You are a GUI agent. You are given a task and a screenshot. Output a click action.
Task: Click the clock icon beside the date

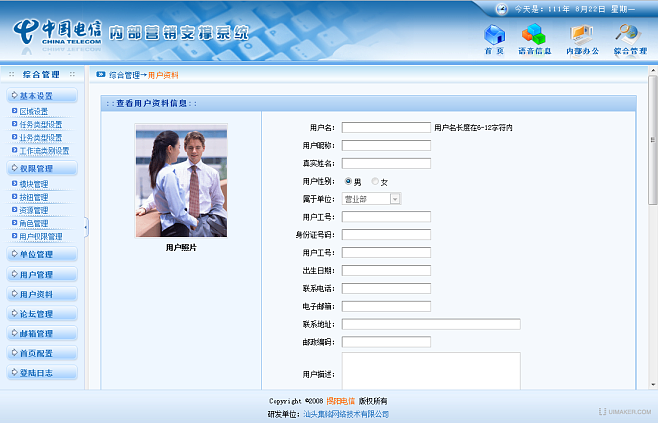[x=502, y=8]
